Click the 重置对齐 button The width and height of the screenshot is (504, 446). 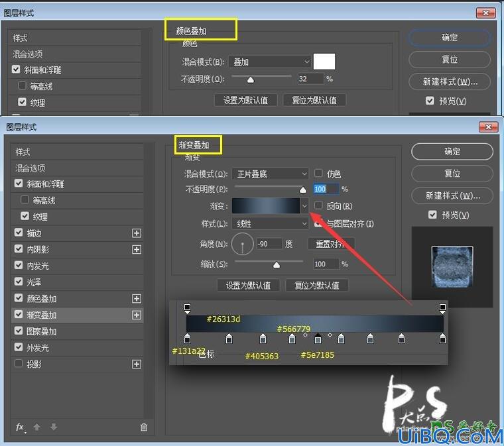tap(331, 244)
